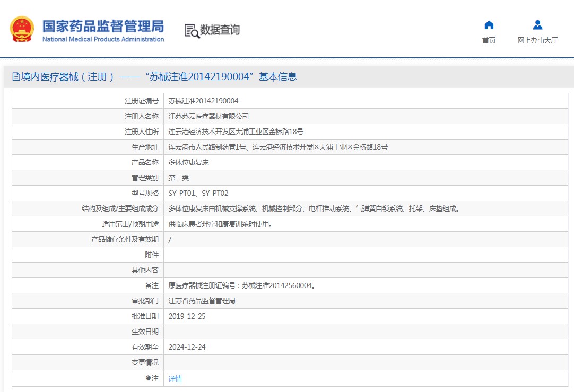Open 网上办事大厅 user icon
The height and width of the screenshot is (392, 574).
coord(537,25)
